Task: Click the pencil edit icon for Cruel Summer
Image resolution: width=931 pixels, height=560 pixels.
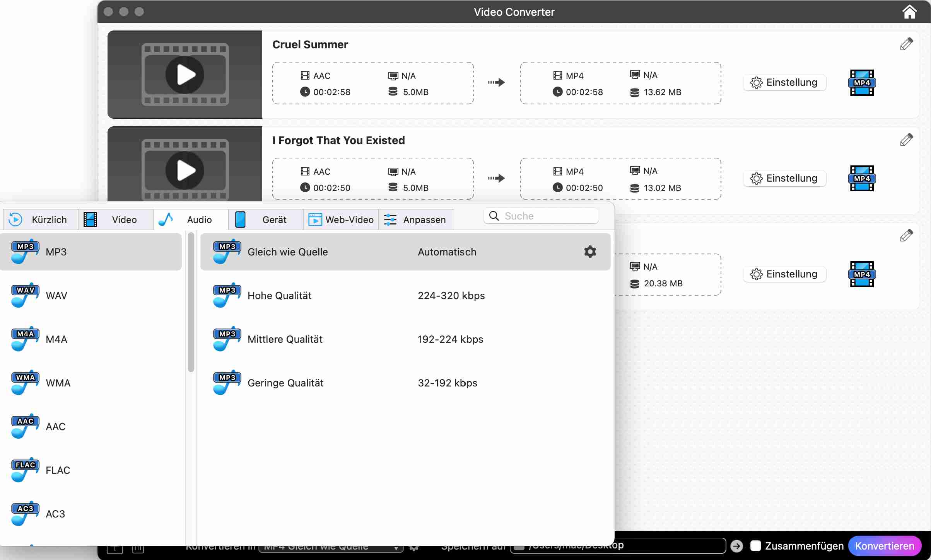Action: (x=906, y=44)
